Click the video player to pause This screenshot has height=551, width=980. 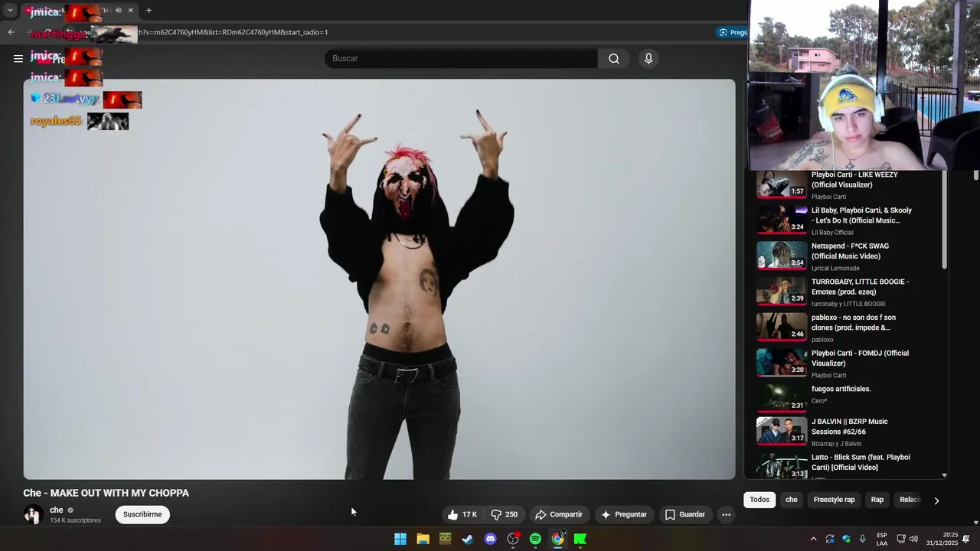pyautogui.click(x=379, y=279)
